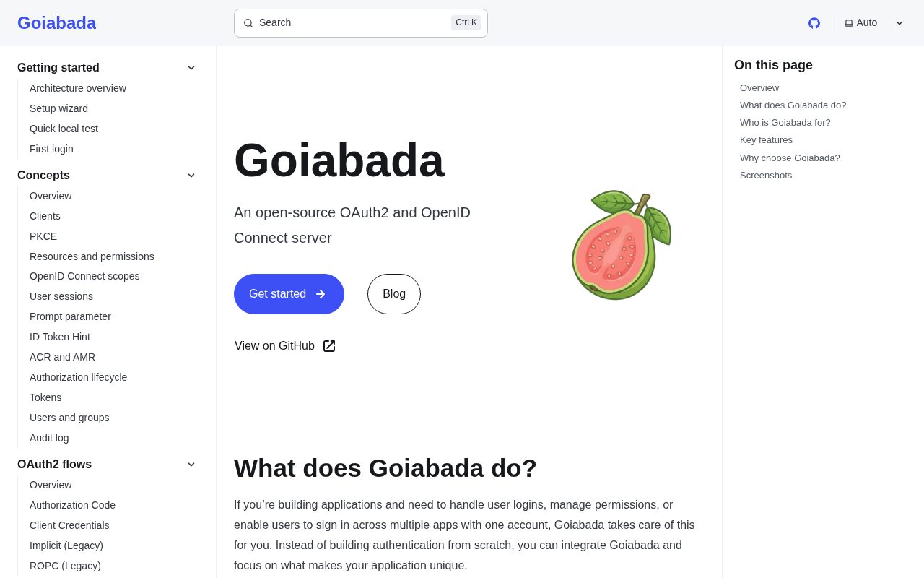Click the external link icon beside View on GitHub
Image resolution: width=924 pixels, height=578 pixels.
[x=329, y=346]
